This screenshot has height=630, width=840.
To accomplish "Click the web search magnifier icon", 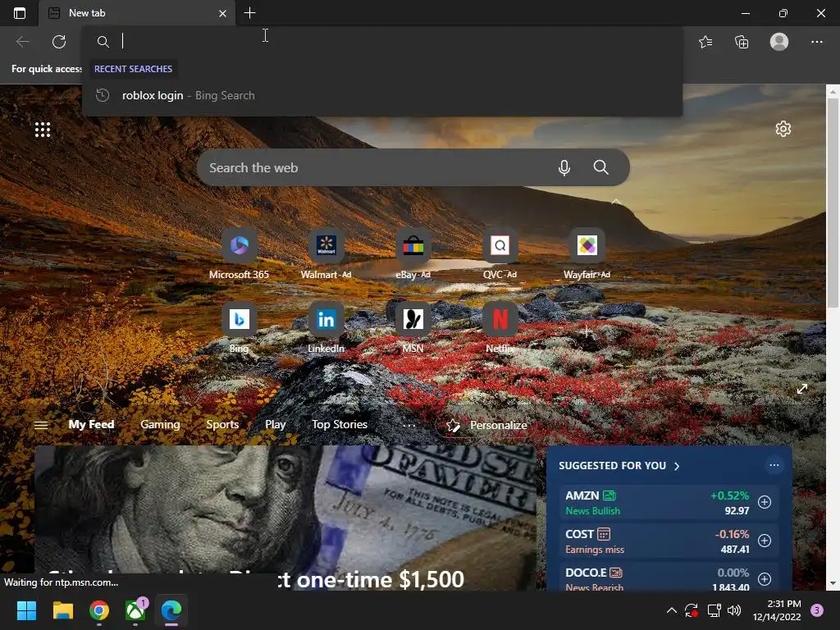I will pos(600,167).
